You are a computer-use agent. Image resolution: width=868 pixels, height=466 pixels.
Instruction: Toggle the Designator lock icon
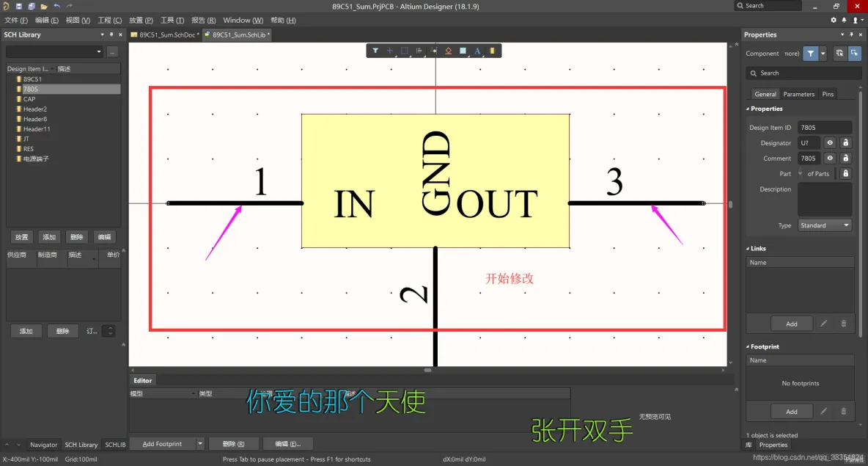click(845, 143)
